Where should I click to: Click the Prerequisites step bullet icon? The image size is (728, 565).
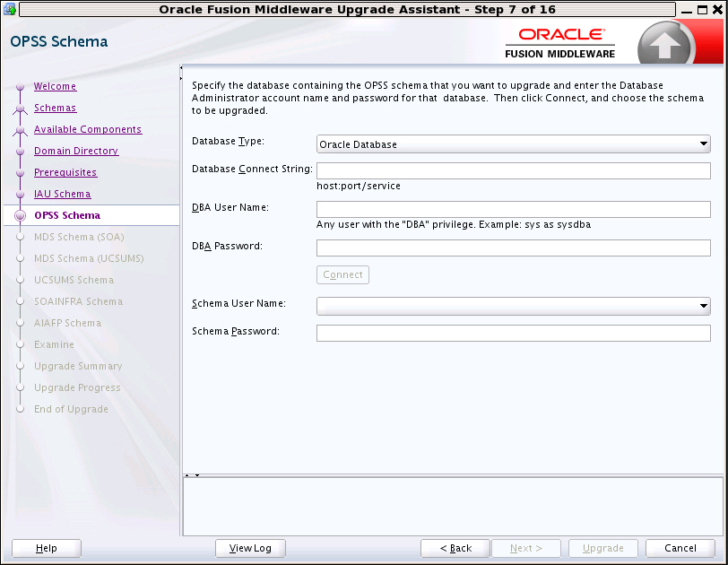point(20,173)
